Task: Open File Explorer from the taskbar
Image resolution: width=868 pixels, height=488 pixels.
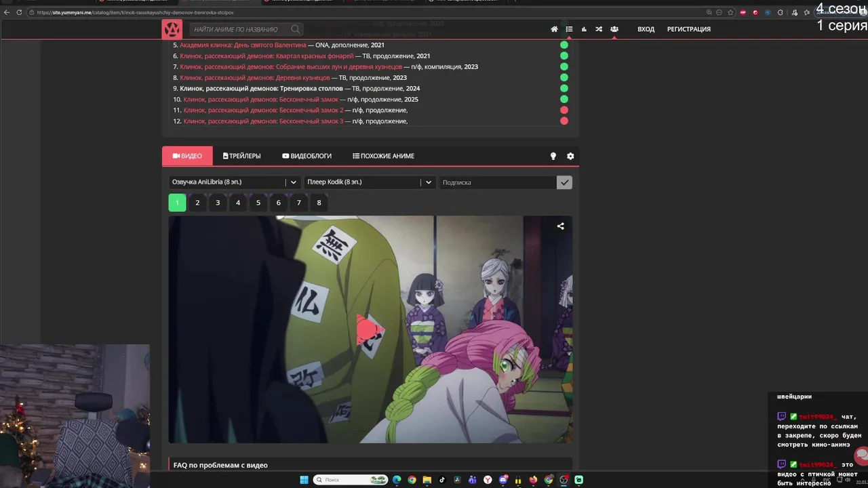Action: click(427, 480)
